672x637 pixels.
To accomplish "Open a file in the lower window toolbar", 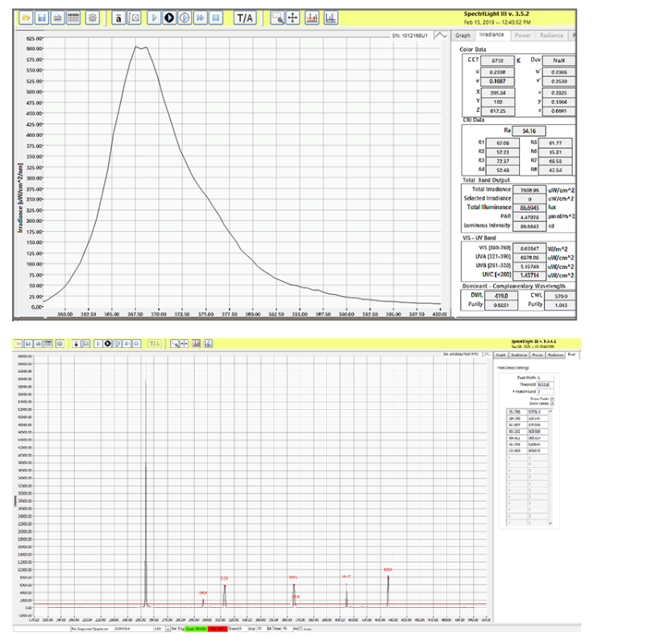I will (19, 344).
